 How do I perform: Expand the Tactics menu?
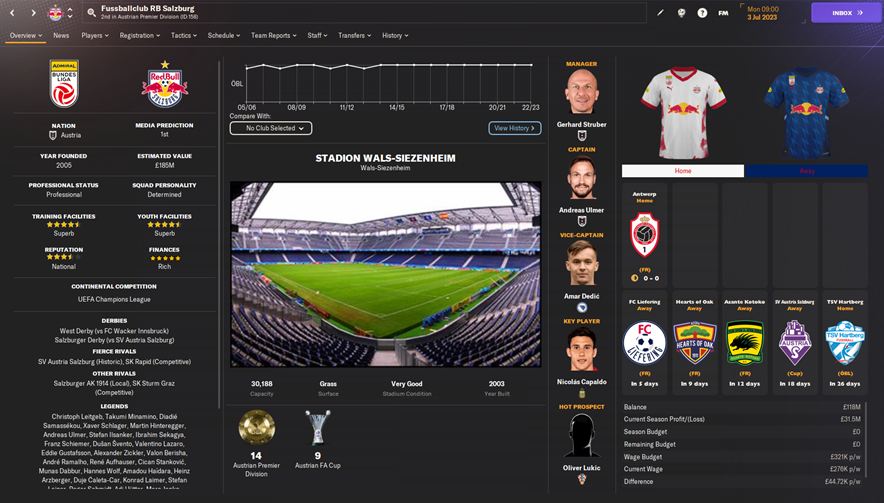[x=184, y=35]
